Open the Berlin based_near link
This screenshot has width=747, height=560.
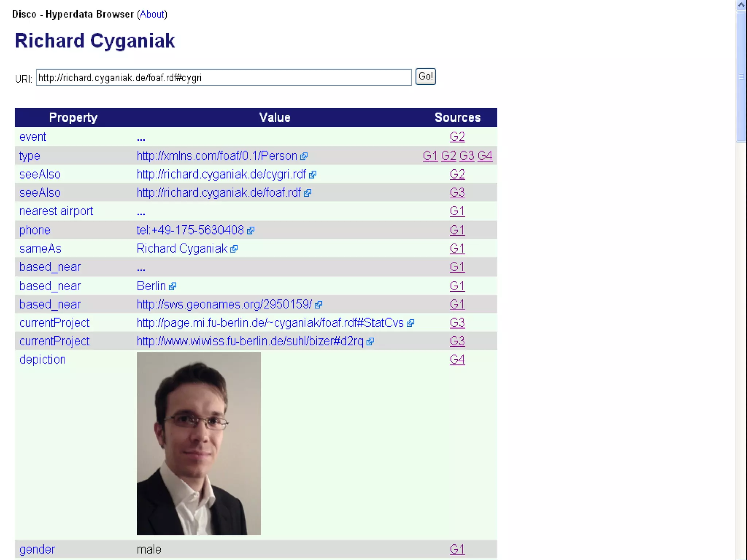tap(151, 286)
